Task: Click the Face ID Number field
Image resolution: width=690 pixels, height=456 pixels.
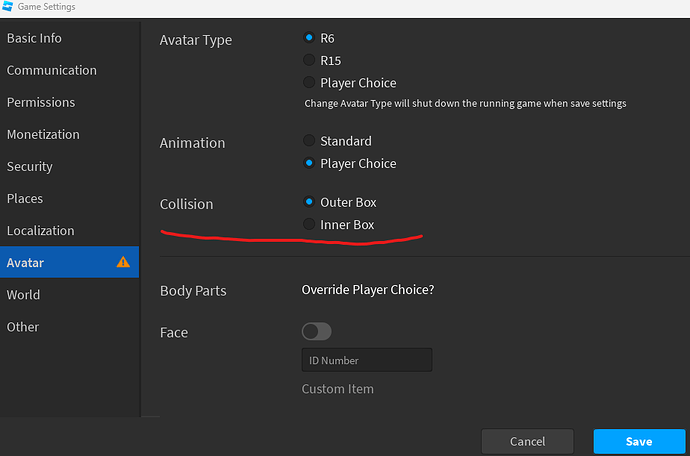Action: pyautogui.click(x=367, y=360)
